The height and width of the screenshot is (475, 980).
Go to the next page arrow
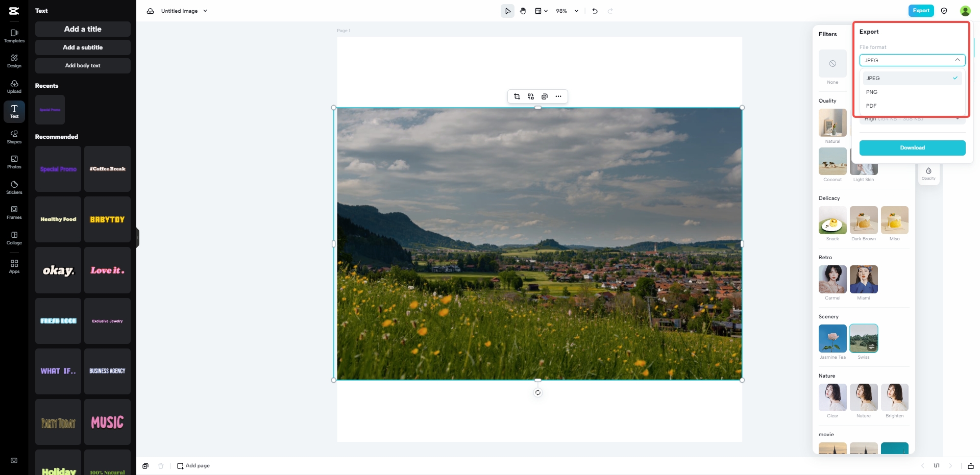tap(950, 466)
